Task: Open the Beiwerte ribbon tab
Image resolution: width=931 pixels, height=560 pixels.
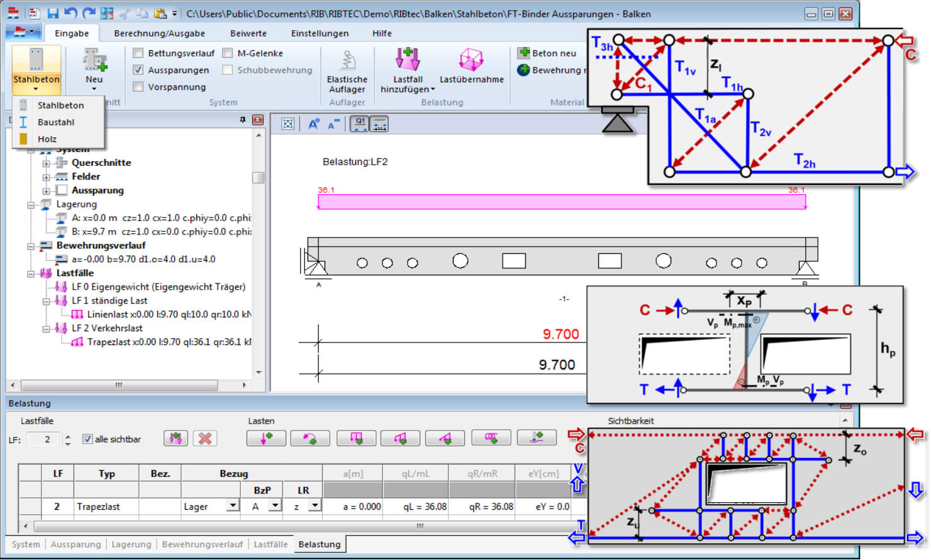Action: [248, 33]
